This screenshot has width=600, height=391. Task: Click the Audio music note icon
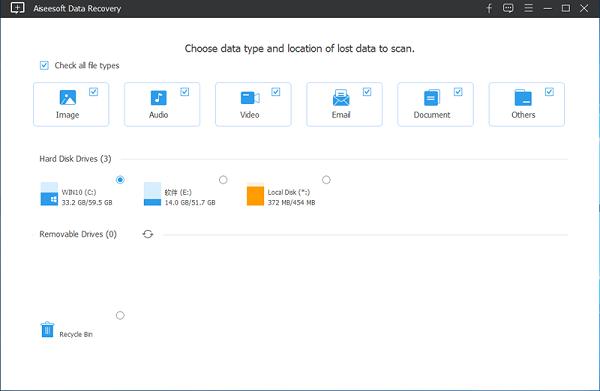158,98
